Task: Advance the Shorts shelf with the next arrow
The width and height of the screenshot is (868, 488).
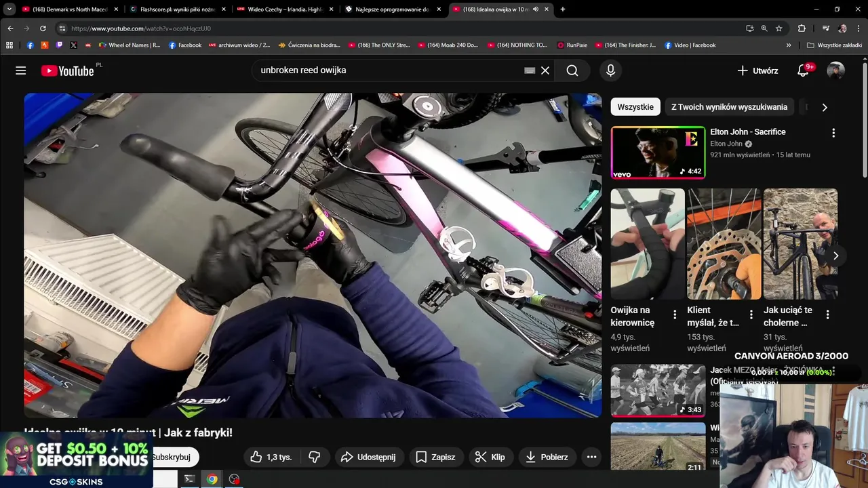Action: tap(835, 256)
